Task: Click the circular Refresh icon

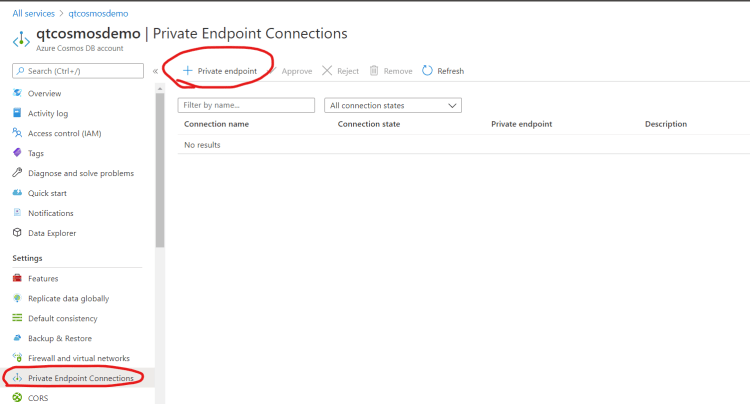Action: (x=427, y=71)
